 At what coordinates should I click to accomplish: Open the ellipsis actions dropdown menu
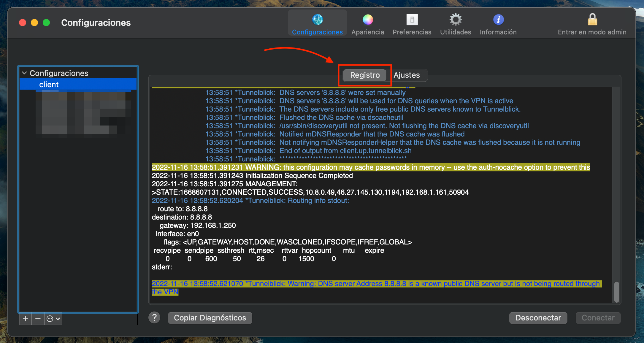coord(53,319)
